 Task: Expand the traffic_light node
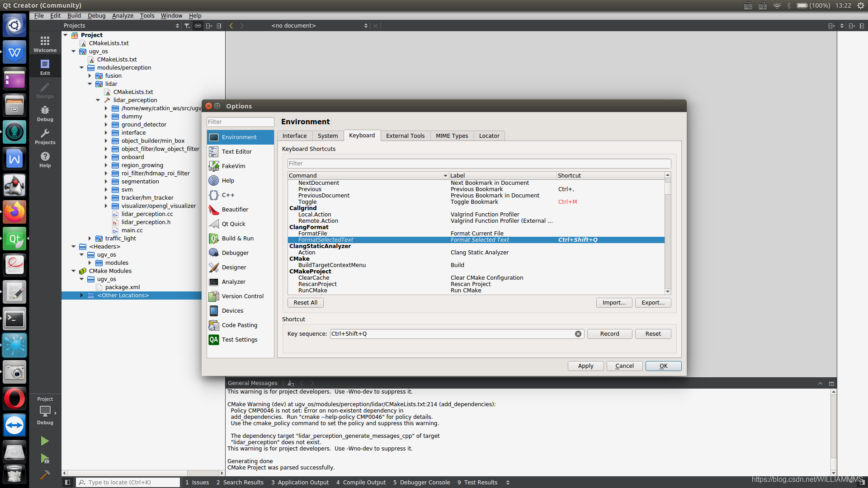[x=90, y=238]
